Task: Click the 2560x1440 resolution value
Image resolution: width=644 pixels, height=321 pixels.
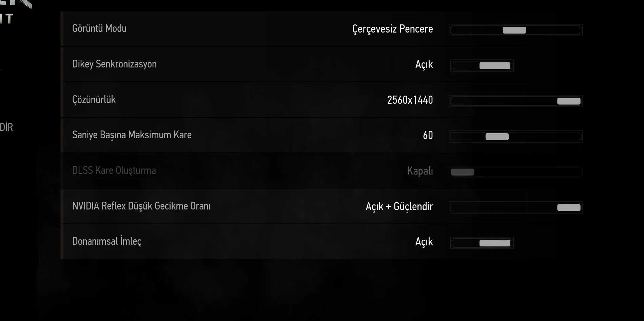Action: click(410, 100)
